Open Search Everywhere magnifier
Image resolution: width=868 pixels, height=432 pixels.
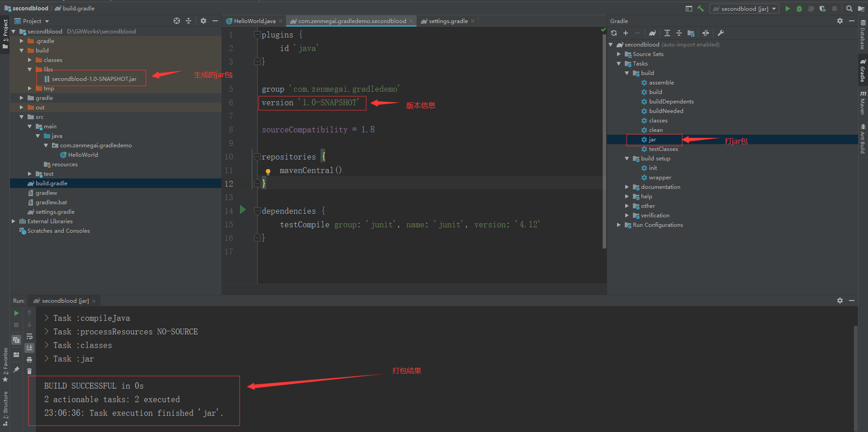[x=849, y=9]
